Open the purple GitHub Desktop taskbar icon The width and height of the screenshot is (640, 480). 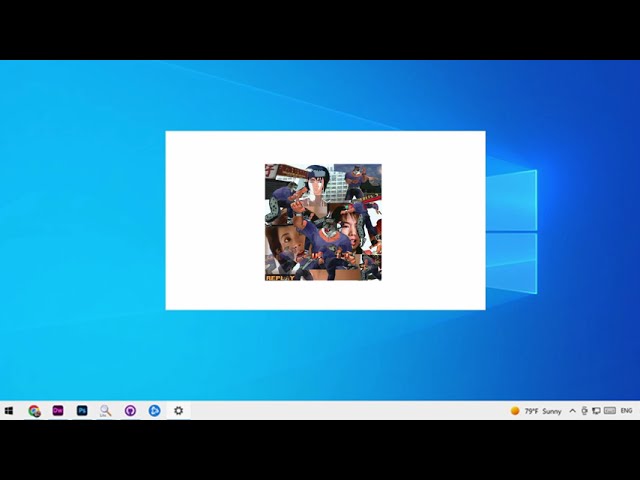130,411
